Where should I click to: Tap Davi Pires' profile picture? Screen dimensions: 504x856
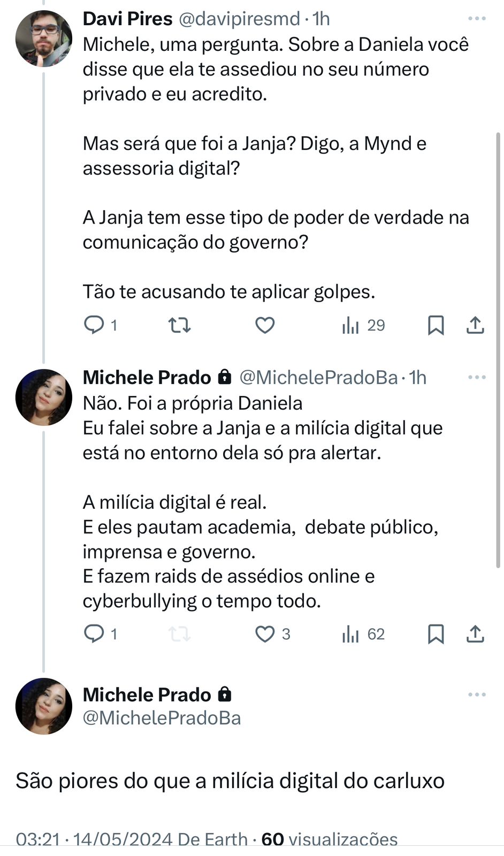(43, 39)
